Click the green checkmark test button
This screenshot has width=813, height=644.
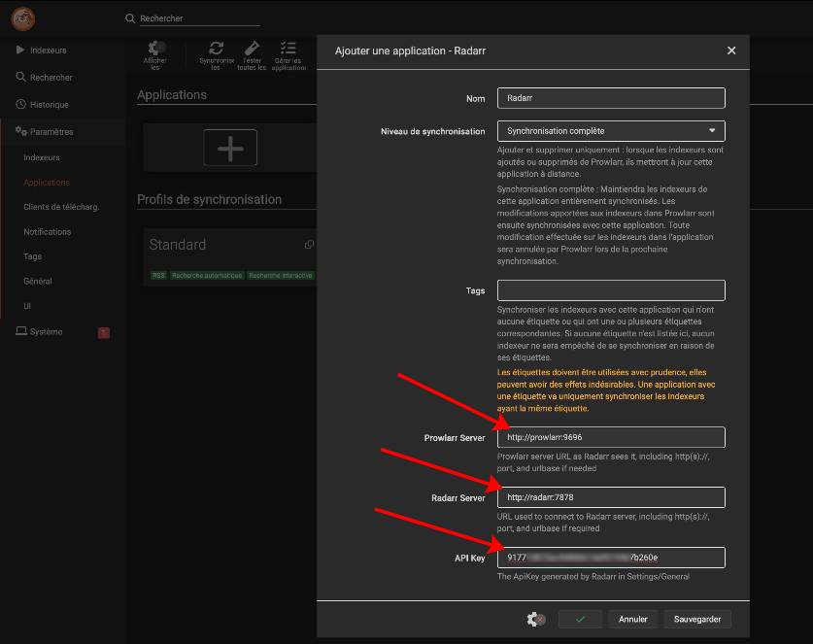(581, 619)
